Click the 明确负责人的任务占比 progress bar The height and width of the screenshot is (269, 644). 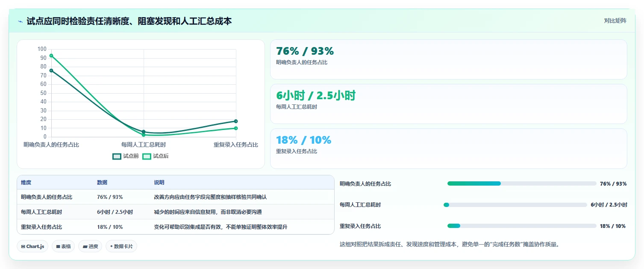click(522, 183)
